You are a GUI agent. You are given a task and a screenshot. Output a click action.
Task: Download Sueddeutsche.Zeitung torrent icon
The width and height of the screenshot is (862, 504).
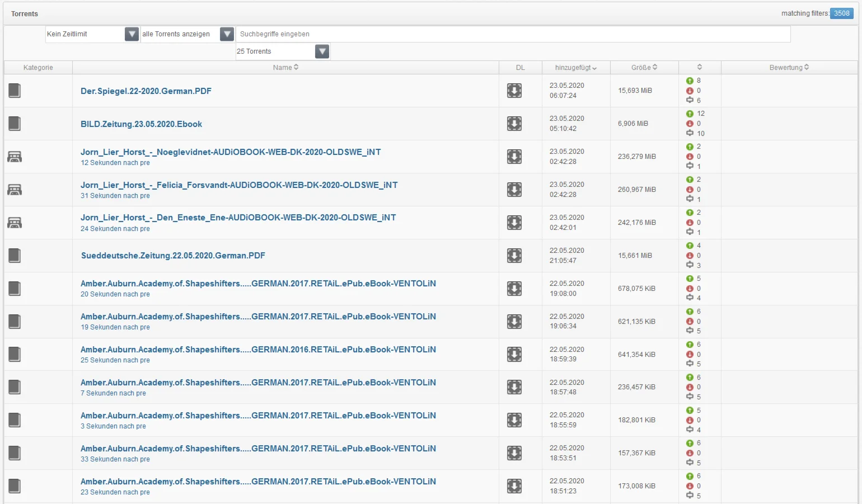514,256
